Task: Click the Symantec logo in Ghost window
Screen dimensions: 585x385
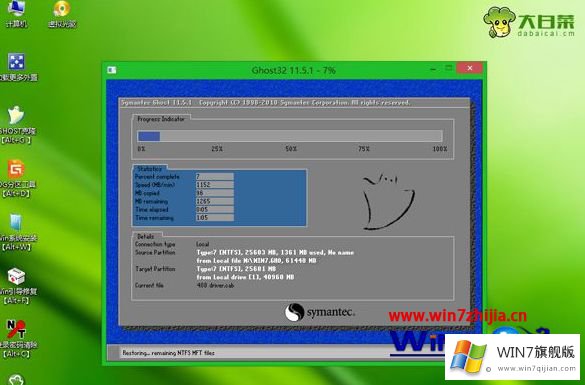Action: [x=319, y=312]
